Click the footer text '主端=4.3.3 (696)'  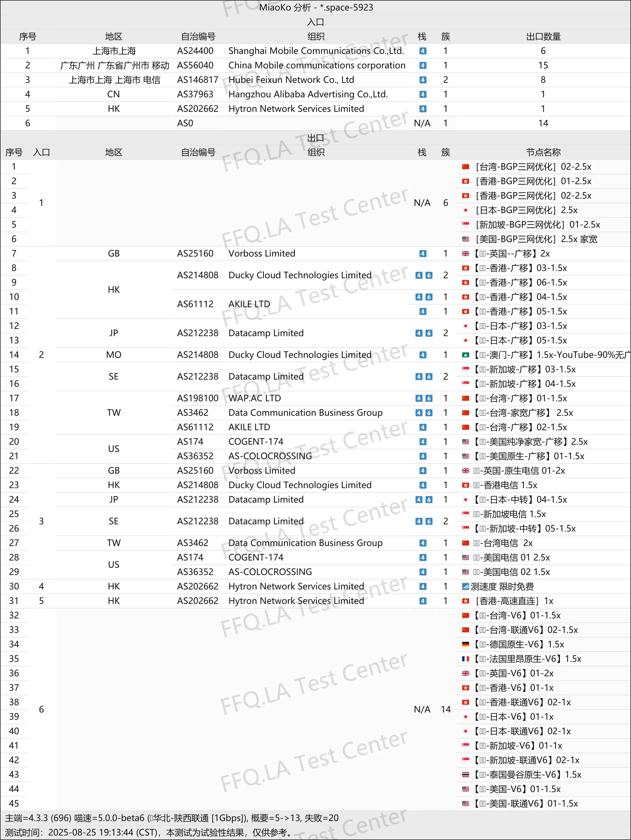38,818
